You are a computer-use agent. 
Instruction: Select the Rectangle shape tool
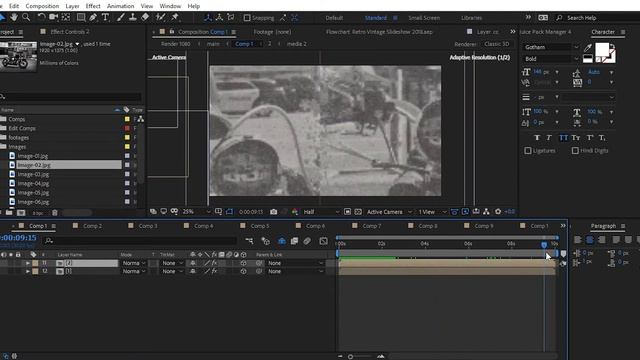coord(81,17)
